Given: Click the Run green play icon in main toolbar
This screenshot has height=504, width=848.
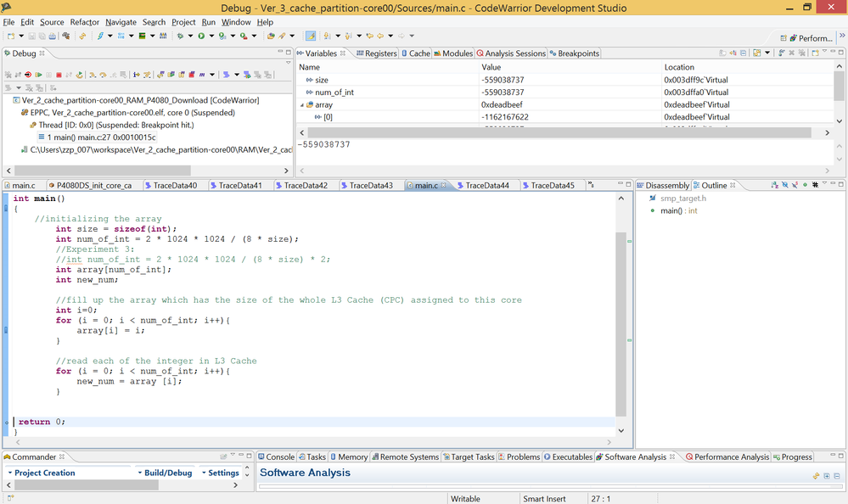Looking at the screenshot, I should (x=201, y=36).
